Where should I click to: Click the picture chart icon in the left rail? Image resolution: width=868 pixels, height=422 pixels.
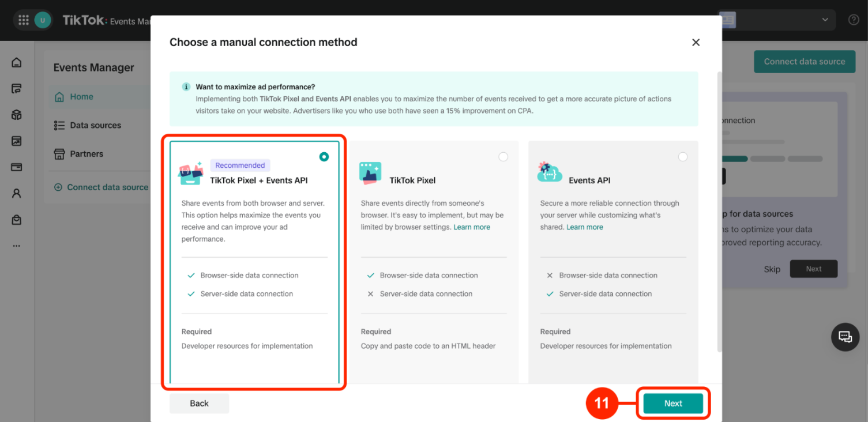click(17, 141)
